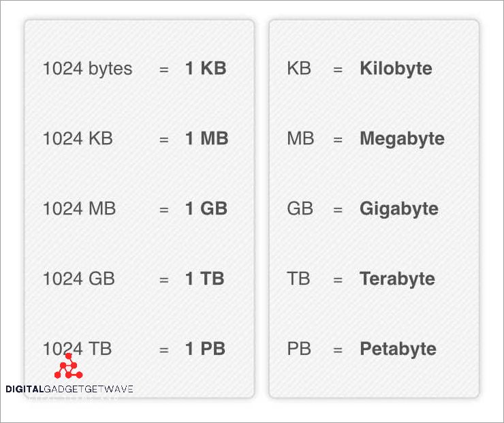Click the 'GB' abbreviation in right panel

[300, 209]
